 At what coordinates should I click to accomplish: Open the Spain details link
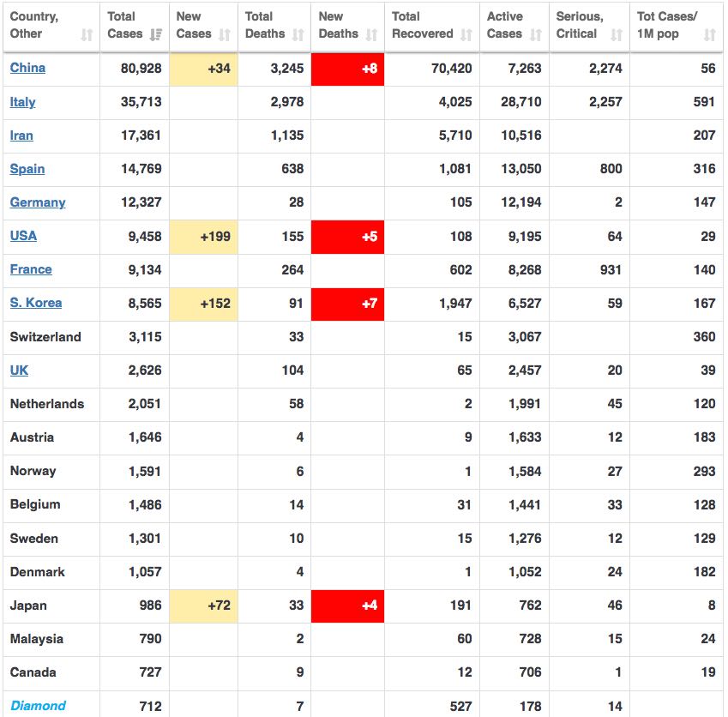(x=27, y=168)
